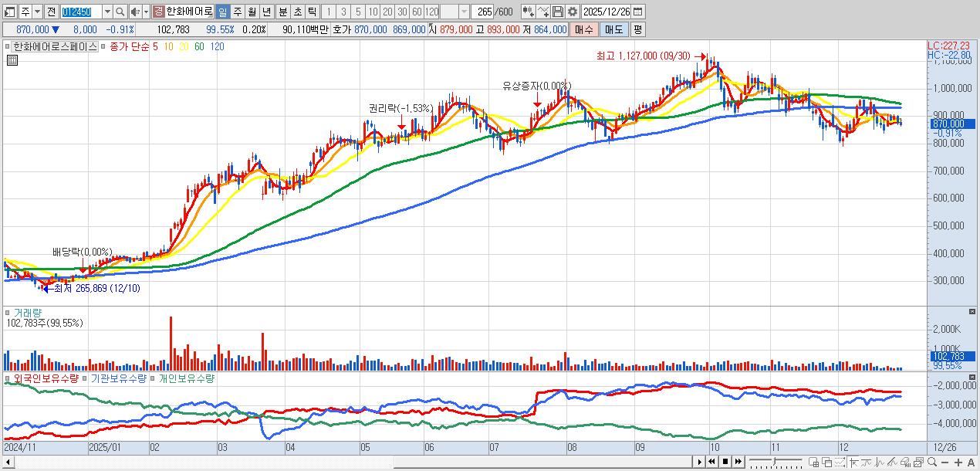Screen dimensions: 980x471
Task: Click the vertical line wave tool icon
Action: [880, 462]
